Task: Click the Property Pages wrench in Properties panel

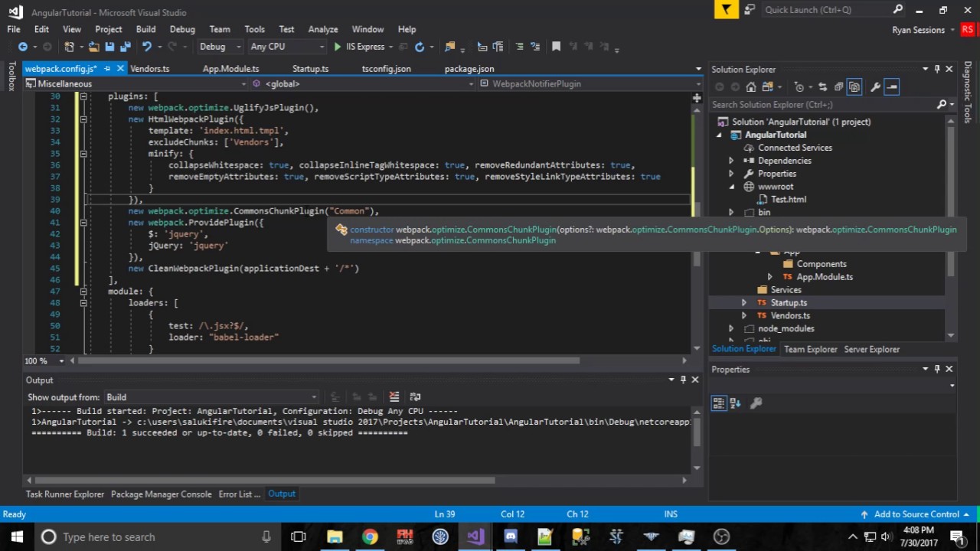Action: click(756, 403)
